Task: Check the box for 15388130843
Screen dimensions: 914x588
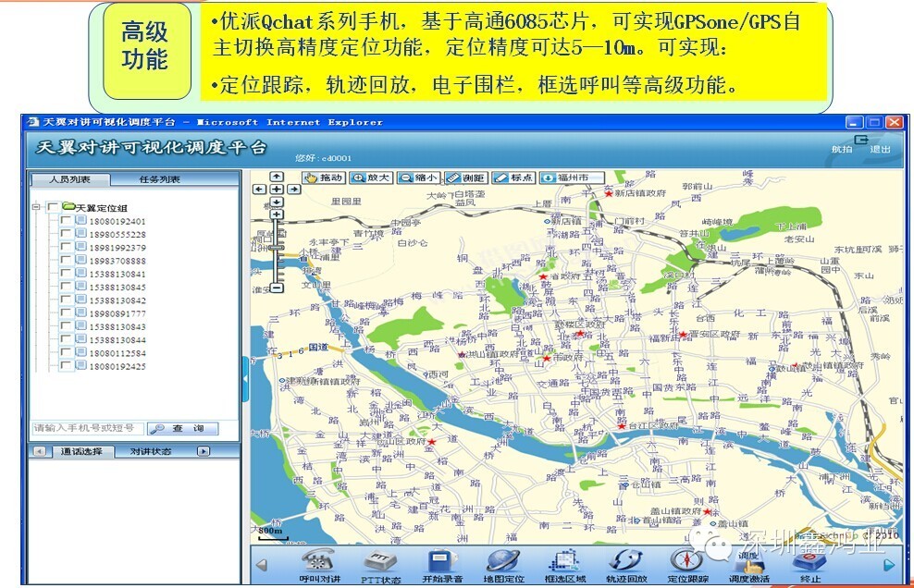Action: [x=66, y=326]
